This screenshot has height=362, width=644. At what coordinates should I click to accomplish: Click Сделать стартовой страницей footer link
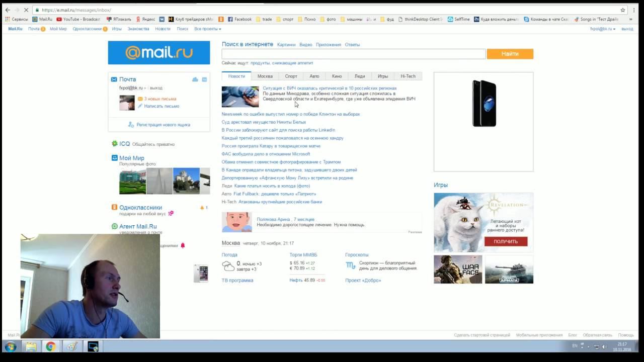pos(481,335)
